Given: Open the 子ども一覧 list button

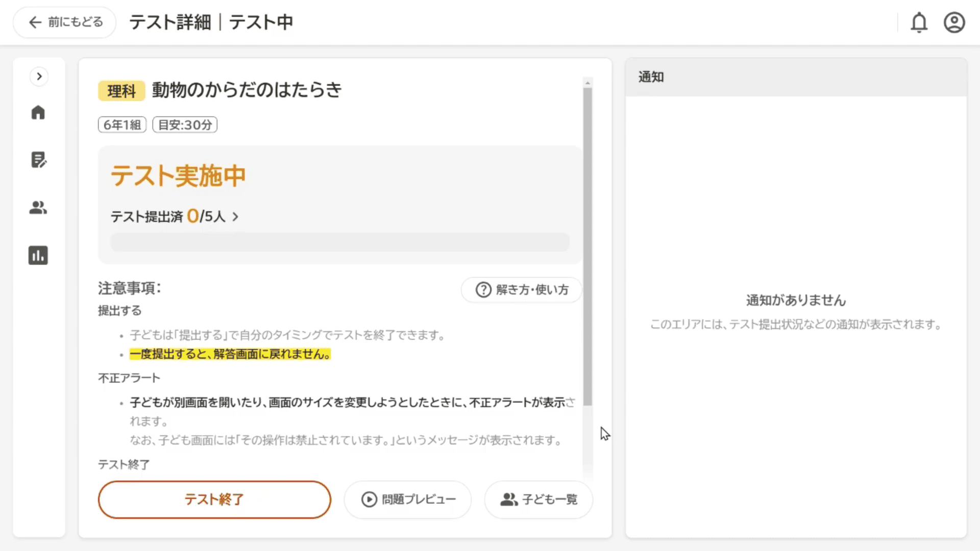Looking at the screenshot, I should 538,499.
